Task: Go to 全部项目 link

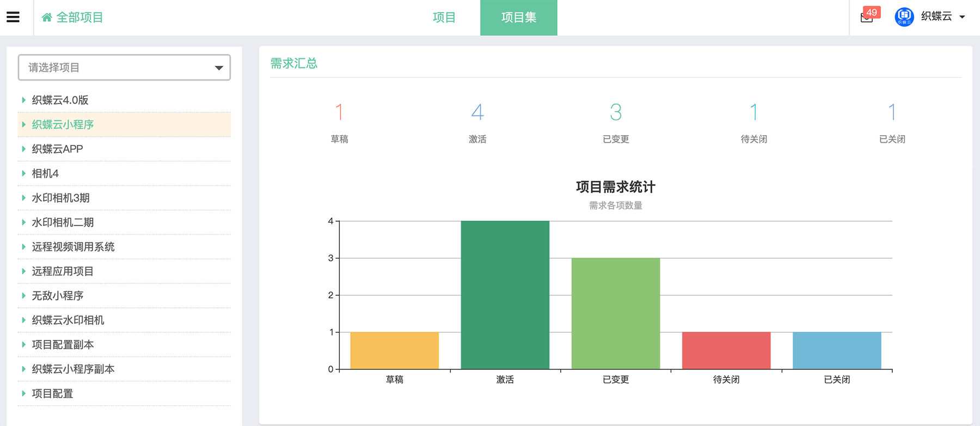Action: [x=79, y=17]
